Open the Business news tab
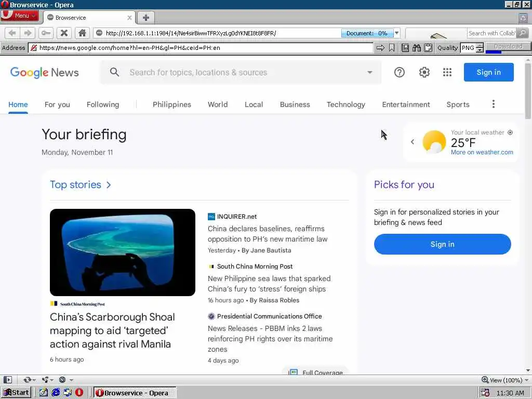This screenshot has width=532, height=399. coord(295,104)
